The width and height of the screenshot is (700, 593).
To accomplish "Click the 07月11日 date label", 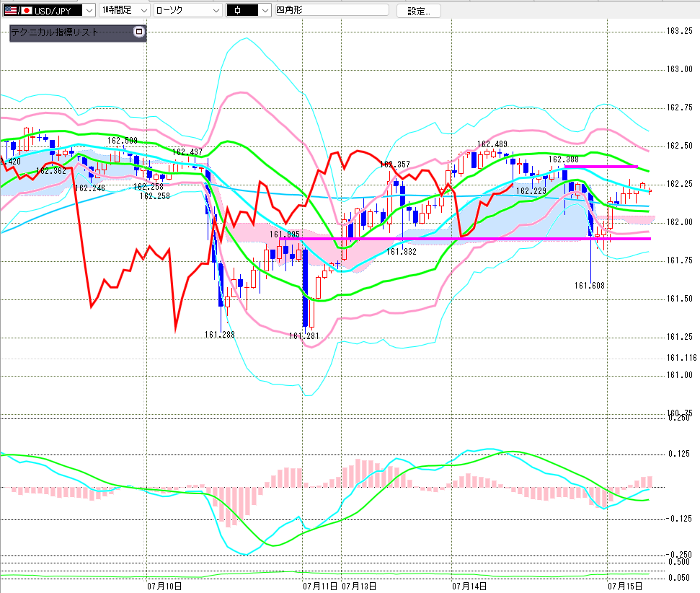I will click(320, 587).
